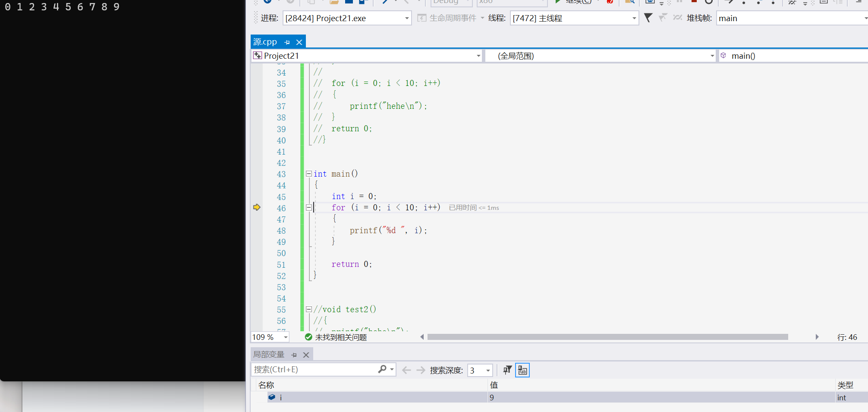The image size is (868, 412).
Task: Open the 109 % zoom level dropdown
Action: coord(286,337)
